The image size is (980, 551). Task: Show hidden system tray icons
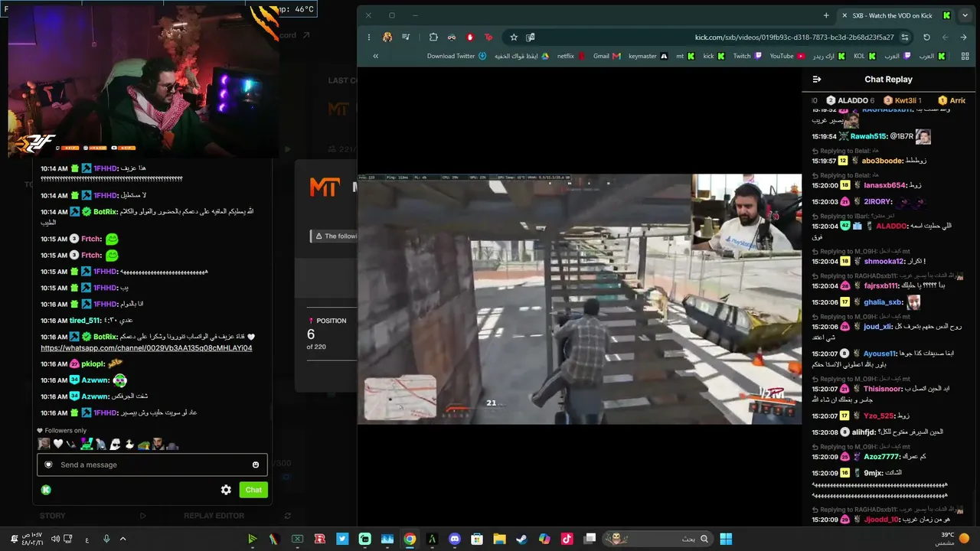(x=122, y=539)
